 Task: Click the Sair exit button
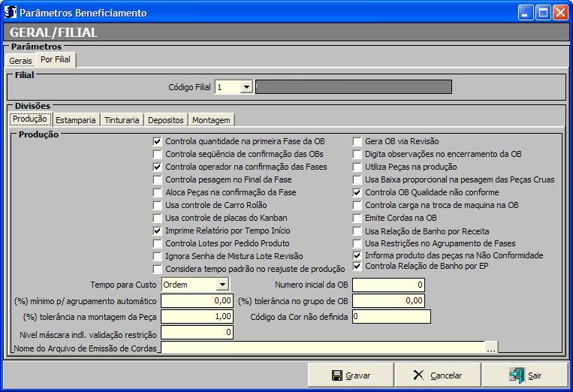[x=525, y=375]
